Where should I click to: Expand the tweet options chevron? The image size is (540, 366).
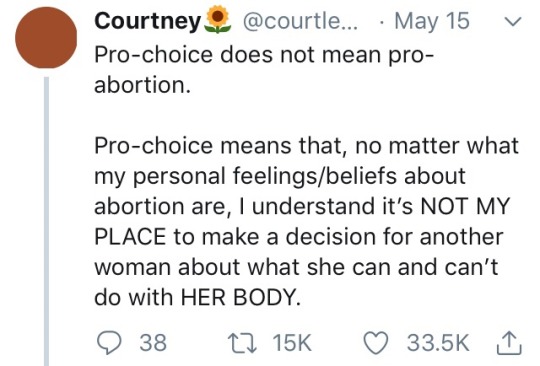pyautogui.click(x=513, y=22)
